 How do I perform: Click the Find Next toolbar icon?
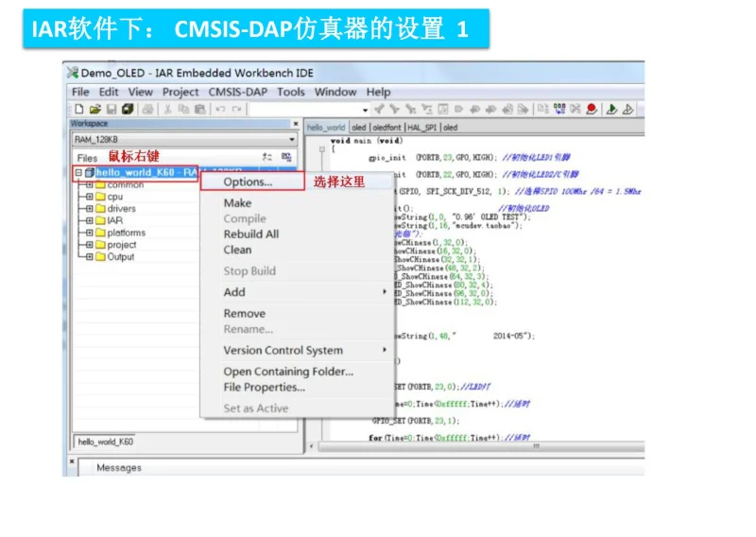pos(395,109)
